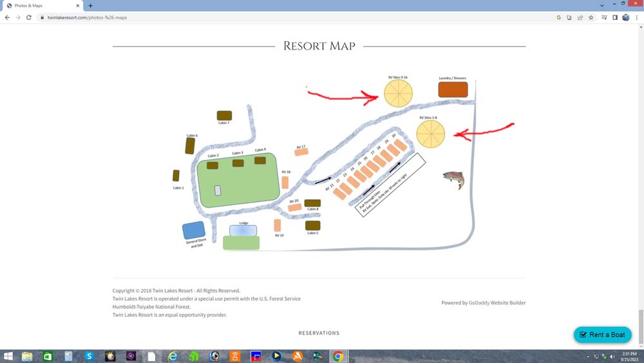Open the Chrome three-dot menu
644x363 pixels.
click(637, 17)
